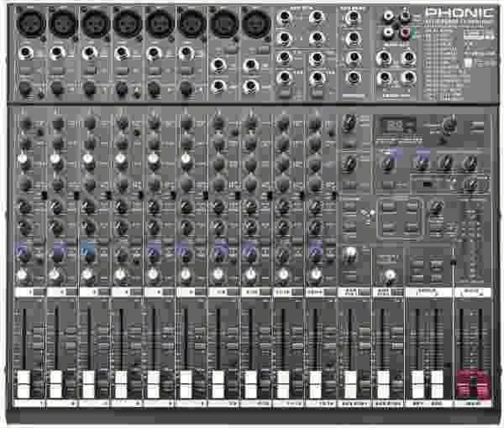Click channel 1 white-capped mid EQ knob
Screen dimensions: 504x428
(23, 159)
